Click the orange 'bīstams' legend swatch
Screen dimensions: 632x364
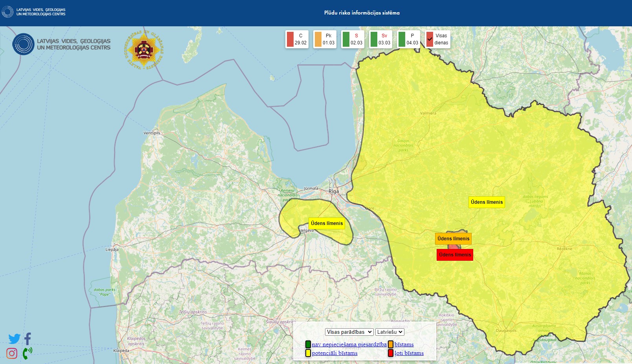click(391, 344)
